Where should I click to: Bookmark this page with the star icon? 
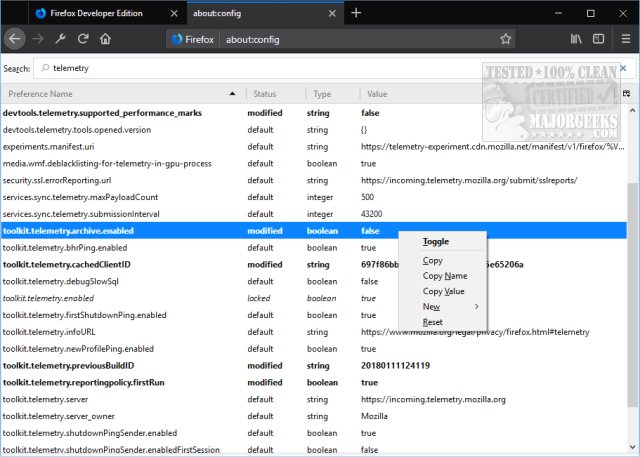[506, 39]
